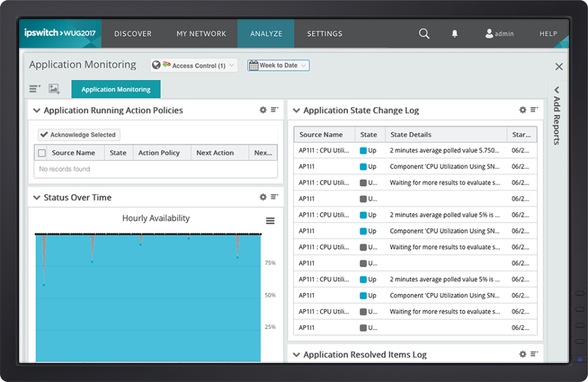This screenshot has height=382, width=588.
Task: Open the notifications bell icon
Action: [454, 34]
